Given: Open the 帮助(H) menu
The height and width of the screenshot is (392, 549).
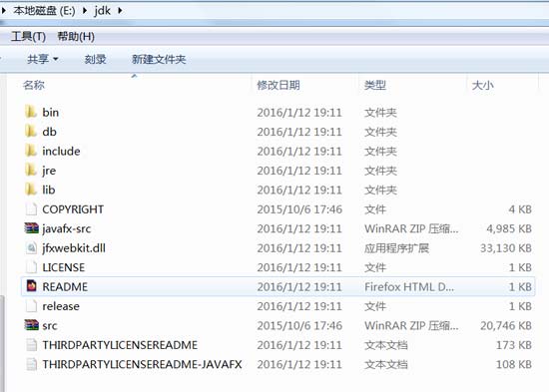Looking at the screenshot, I should coord(76,36).
